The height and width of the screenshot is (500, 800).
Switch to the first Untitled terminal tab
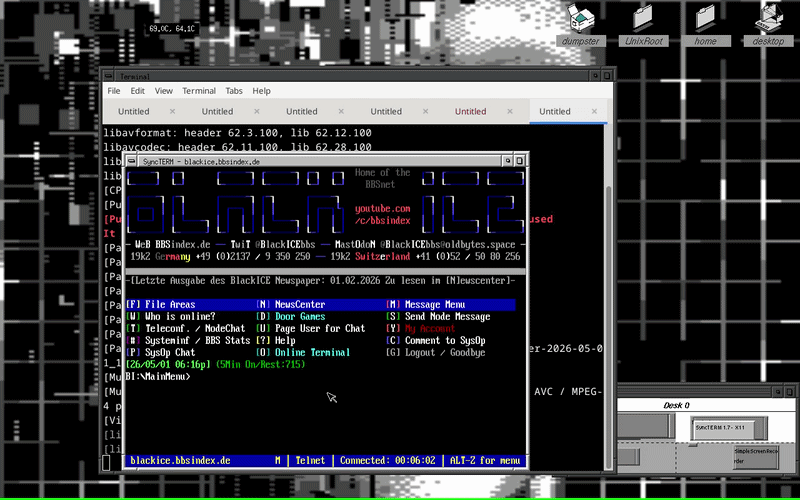click(134, 111)
